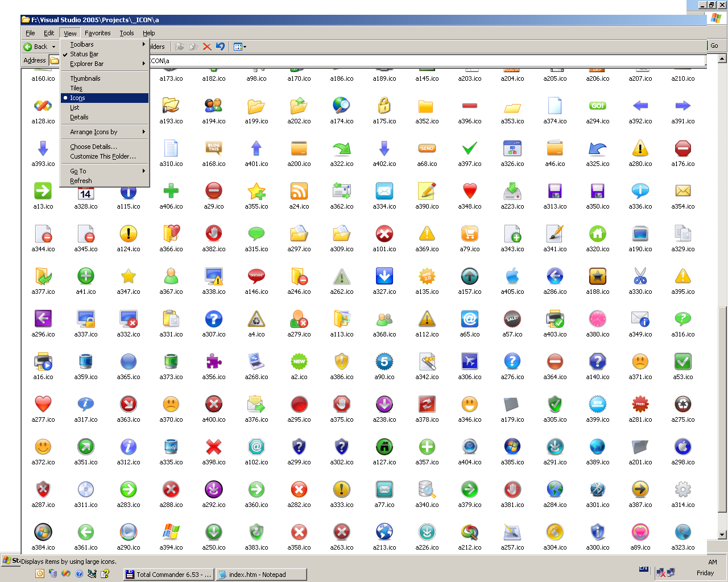
Task: Select the shopping cart icon a79.ico
Action: [470, 233]
